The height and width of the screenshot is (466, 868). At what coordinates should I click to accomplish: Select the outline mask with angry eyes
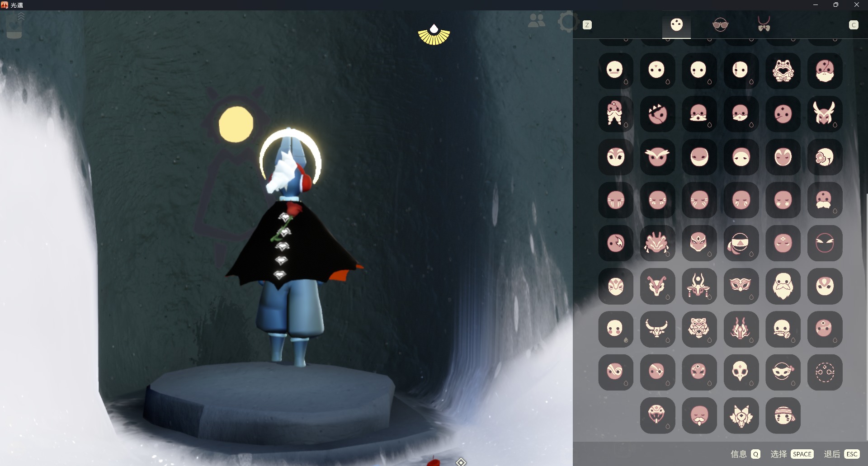pos(825,243)
